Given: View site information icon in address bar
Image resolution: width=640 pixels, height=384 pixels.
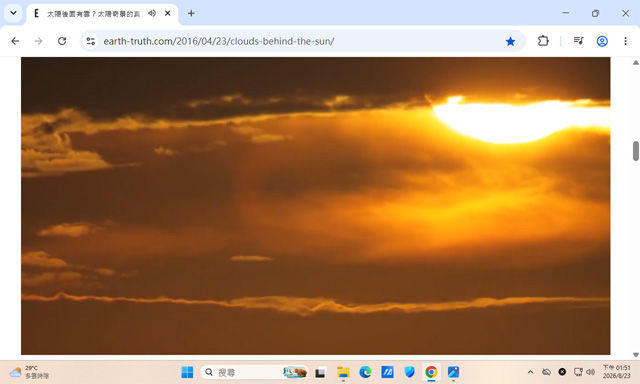Looking at the screenshot, I should pyautogui.click(x=91, y=41).
